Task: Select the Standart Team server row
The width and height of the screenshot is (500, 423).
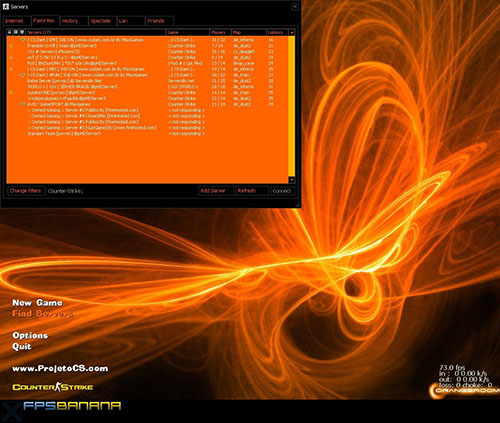Action: (x=147, y=133)
